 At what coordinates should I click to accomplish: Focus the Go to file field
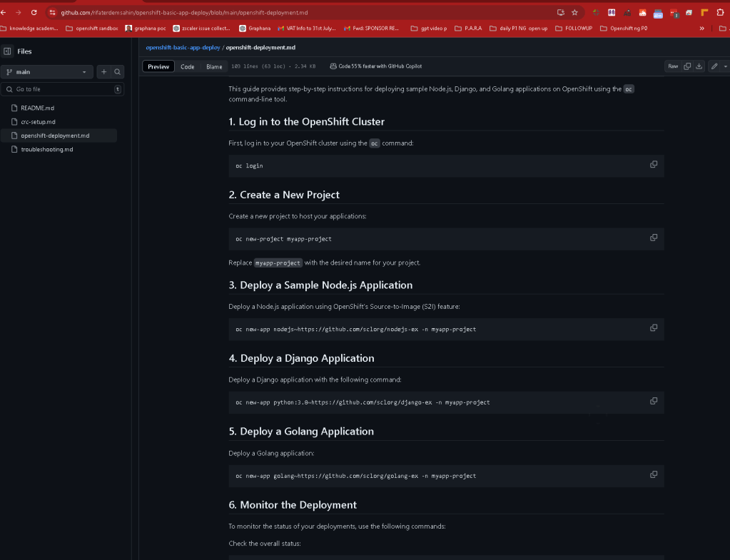pos(63,89)
